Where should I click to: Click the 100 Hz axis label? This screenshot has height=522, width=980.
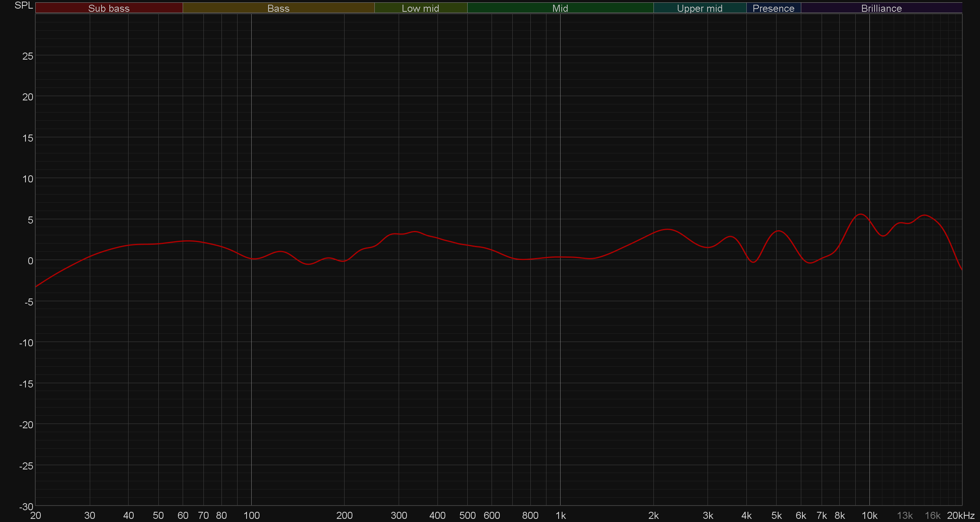coord(251,515)
